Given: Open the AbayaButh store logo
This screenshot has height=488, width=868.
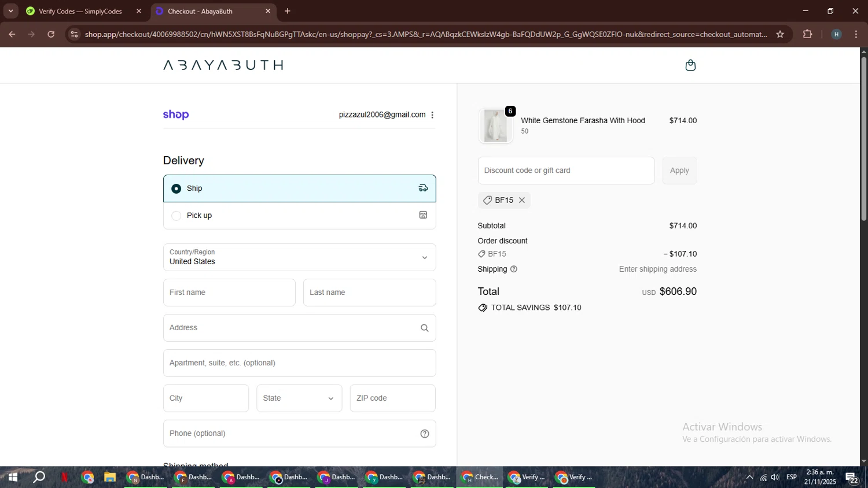Looking at the screenshot, I should point(223,65).
